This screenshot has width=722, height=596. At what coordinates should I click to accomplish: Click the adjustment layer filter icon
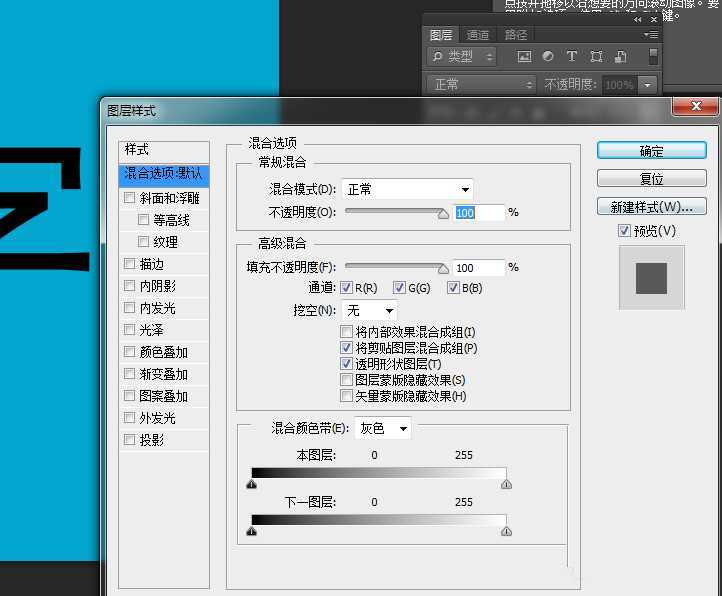click(x=548, y=57)
